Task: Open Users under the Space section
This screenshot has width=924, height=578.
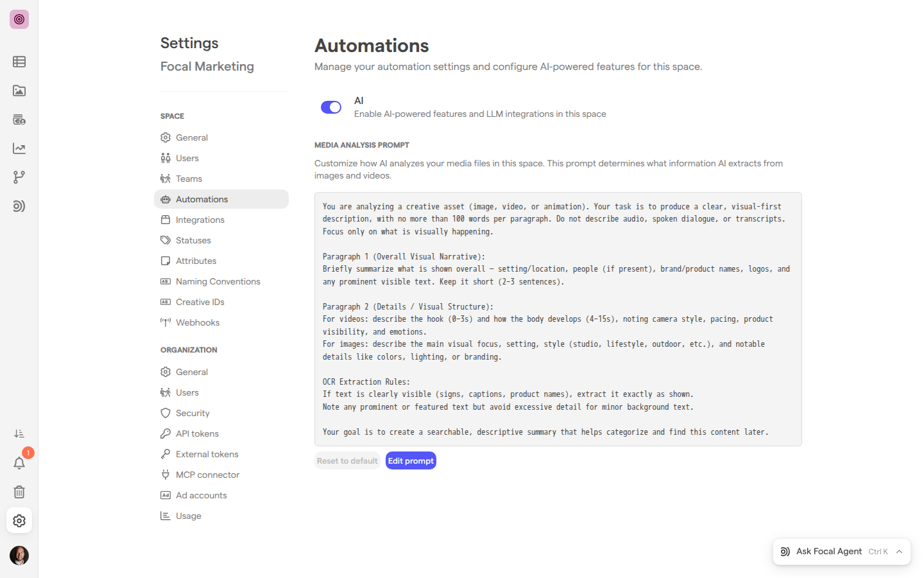Action: point(221,158)
